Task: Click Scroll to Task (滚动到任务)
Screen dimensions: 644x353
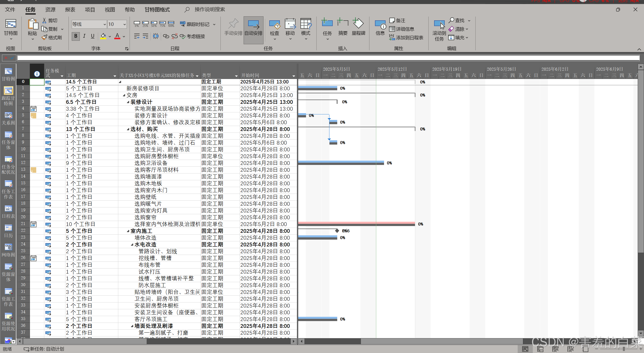Action: 439,25
